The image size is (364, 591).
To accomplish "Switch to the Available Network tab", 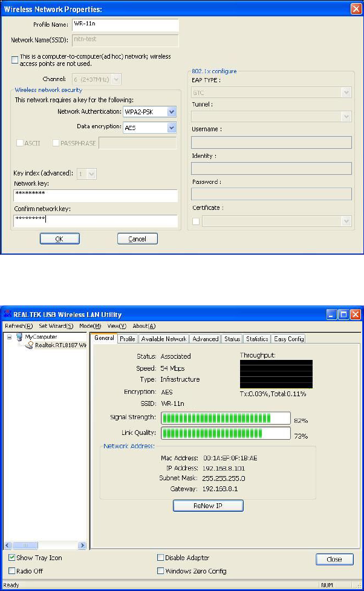I will pos(163,339).
